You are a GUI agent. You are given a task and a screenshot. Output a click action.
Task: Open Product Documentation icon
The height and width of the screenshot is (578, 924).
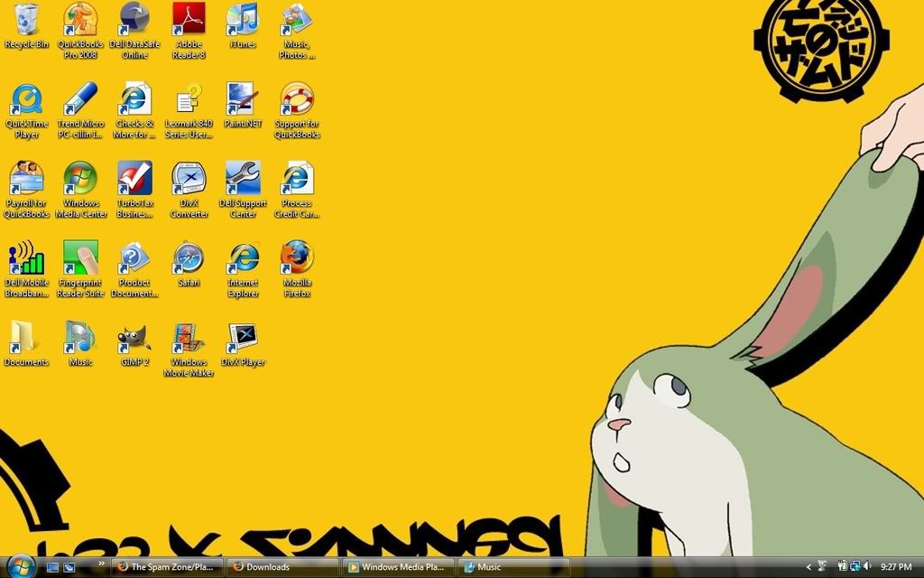pos(135,269)
